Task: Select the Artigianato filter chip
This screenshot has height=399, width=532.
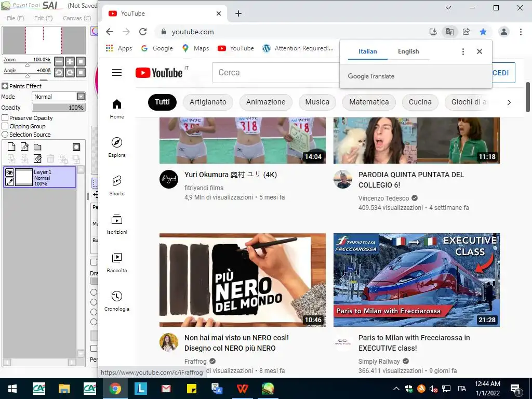Action: tap(208, 102)
